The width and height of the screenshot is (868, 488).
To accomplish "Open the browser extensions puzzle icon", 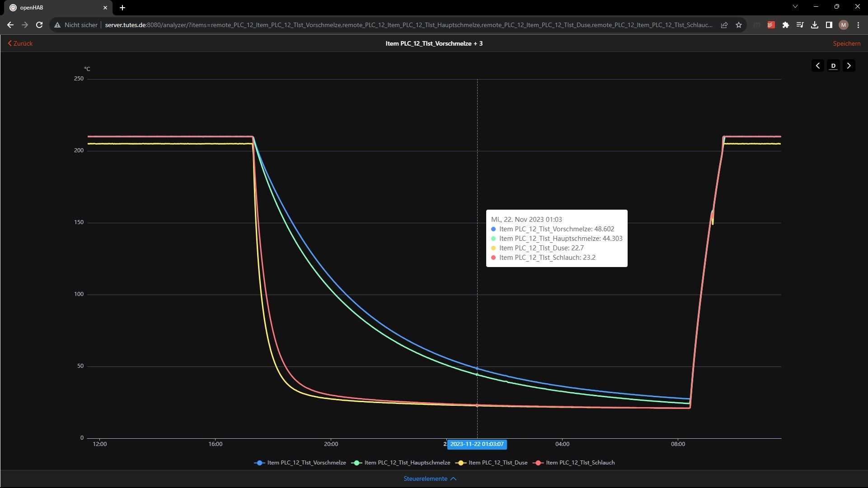I will tap(786, 25).
